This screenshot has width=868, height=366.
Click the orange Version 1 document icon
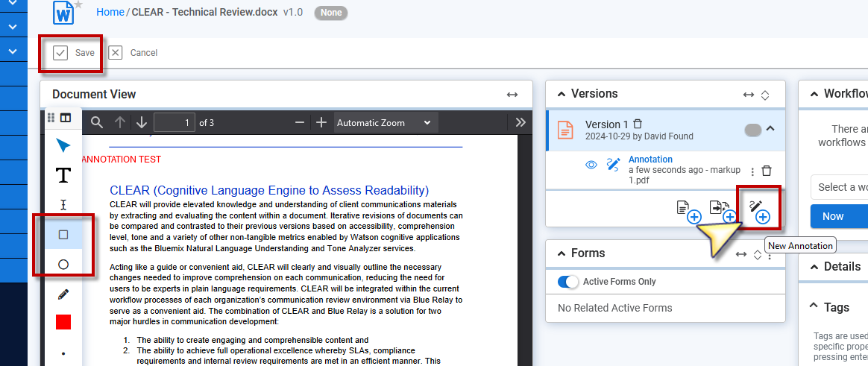coord(565,130)
